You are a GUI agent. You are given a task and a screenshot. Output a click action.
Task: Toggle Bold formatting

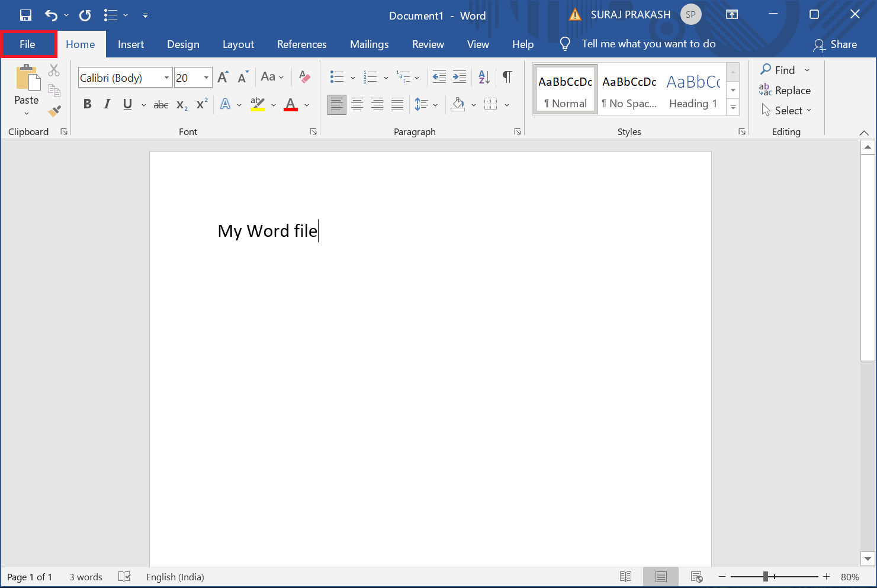[x=87, y=104]
